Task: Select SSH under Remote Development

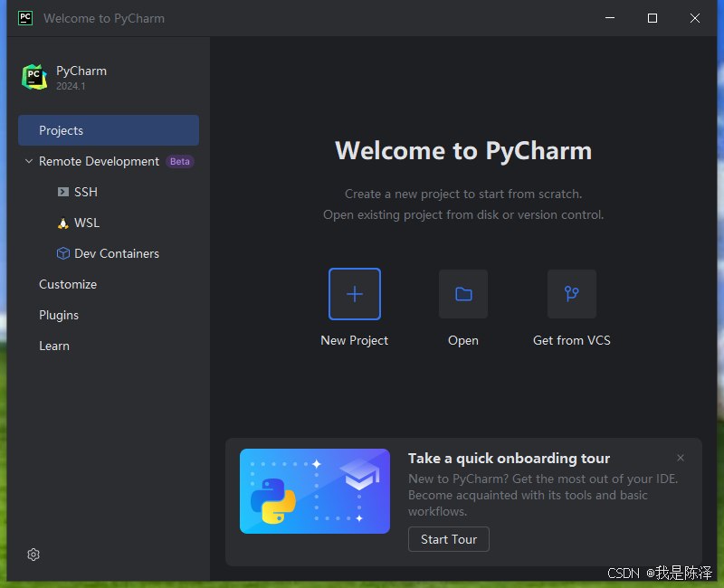Action: [86, 192]
